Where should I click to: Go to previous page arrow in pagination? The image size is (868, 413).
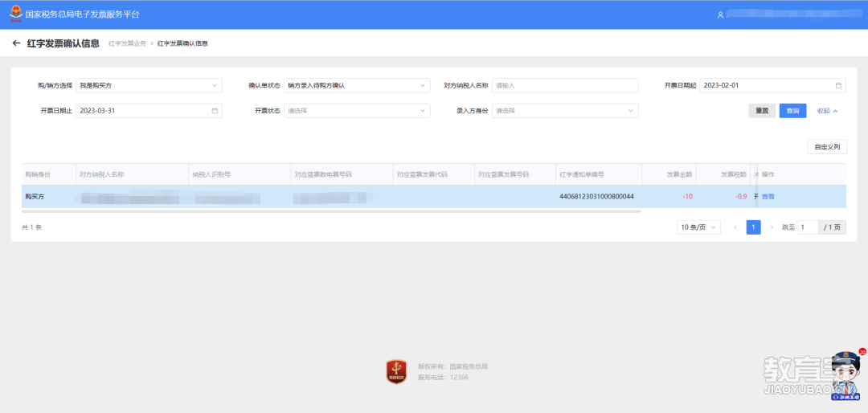(x=735, y=227)
